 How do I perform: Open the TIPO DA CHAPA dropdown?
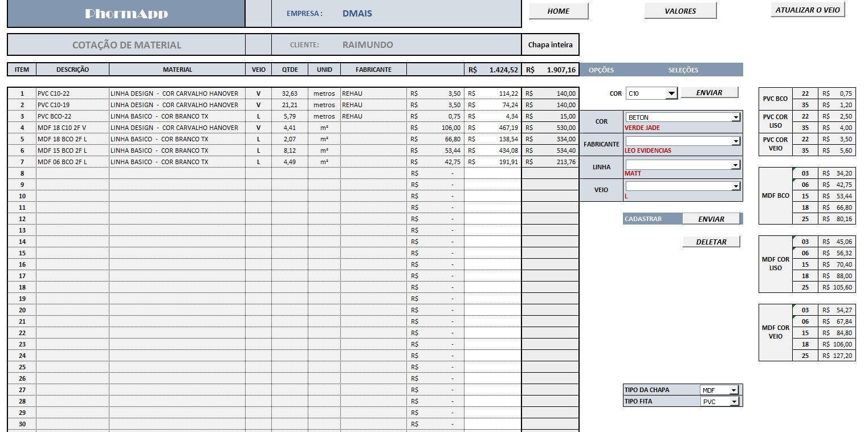[733, 390]
